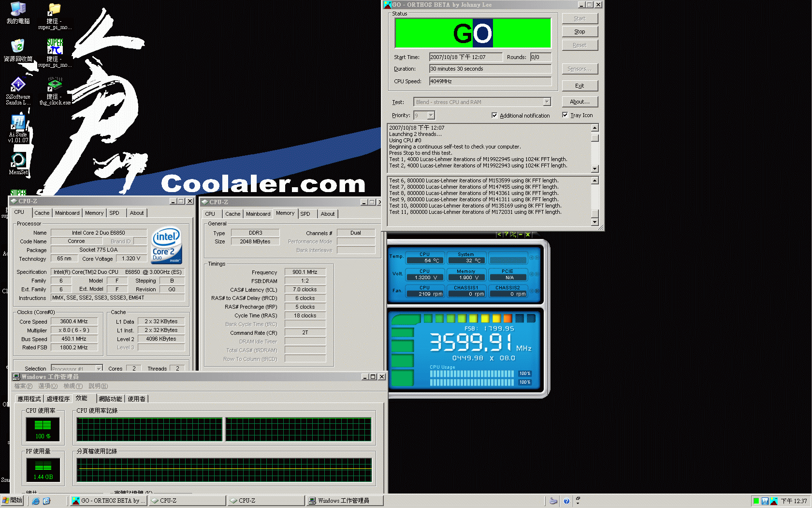
Task: Click the Duration field in ORTHOS
Action: 490,69
